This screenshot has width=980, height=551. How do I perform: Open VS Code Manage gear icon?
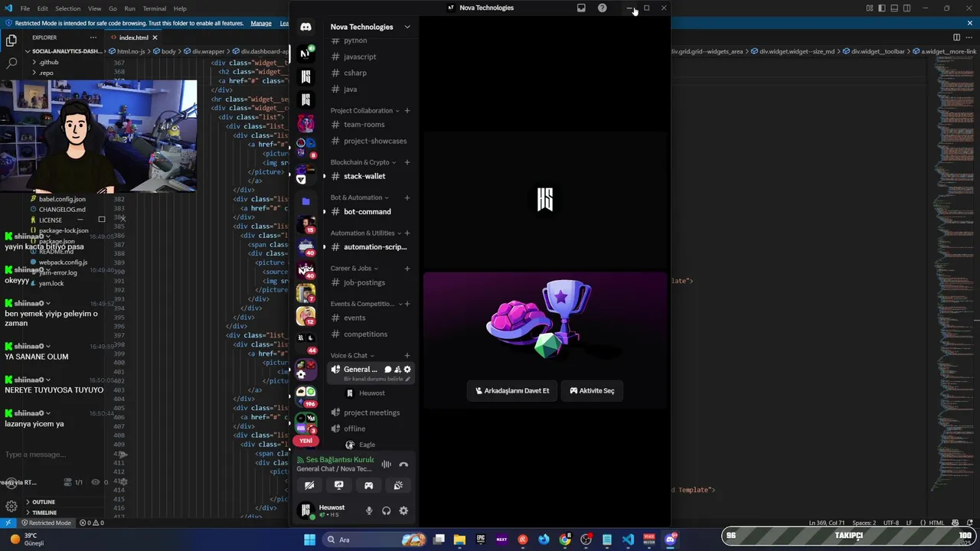tap(11, 506)
